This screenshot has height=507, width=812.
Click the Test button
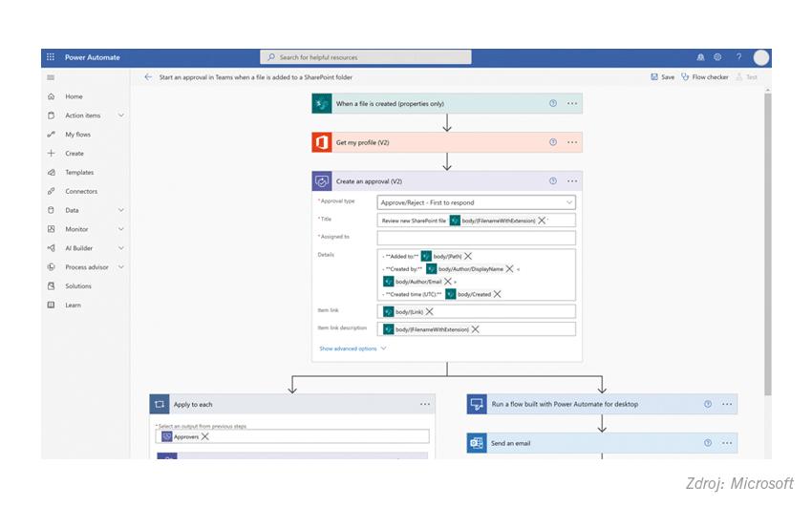[747, 77]
